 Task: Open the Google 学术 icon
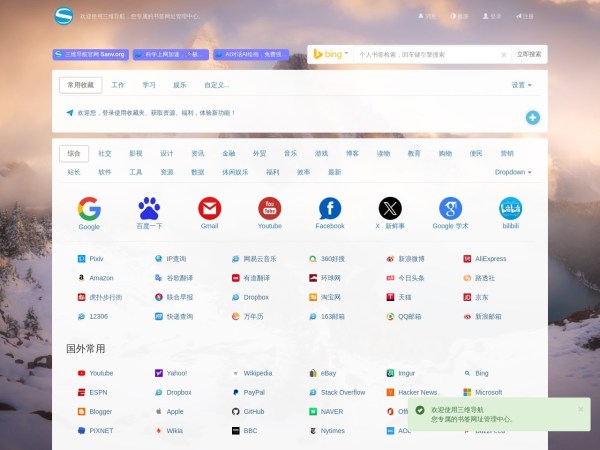click(450, 208)
